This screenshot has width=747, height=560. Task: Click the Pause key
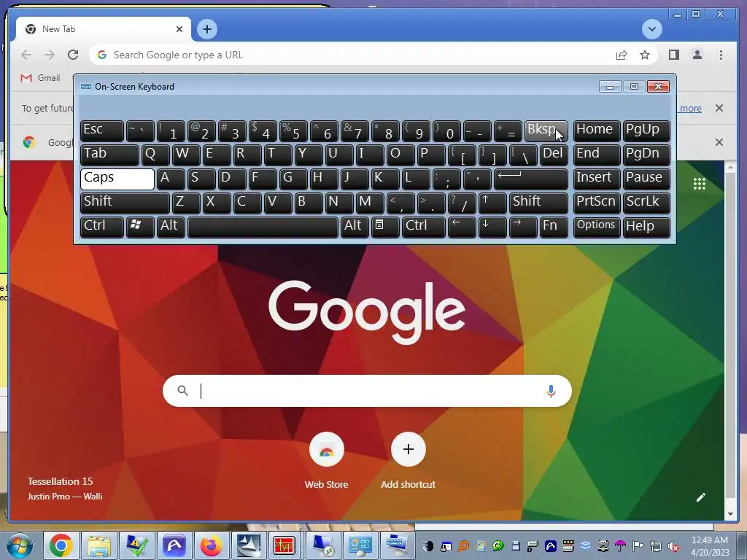coord(646,179)
